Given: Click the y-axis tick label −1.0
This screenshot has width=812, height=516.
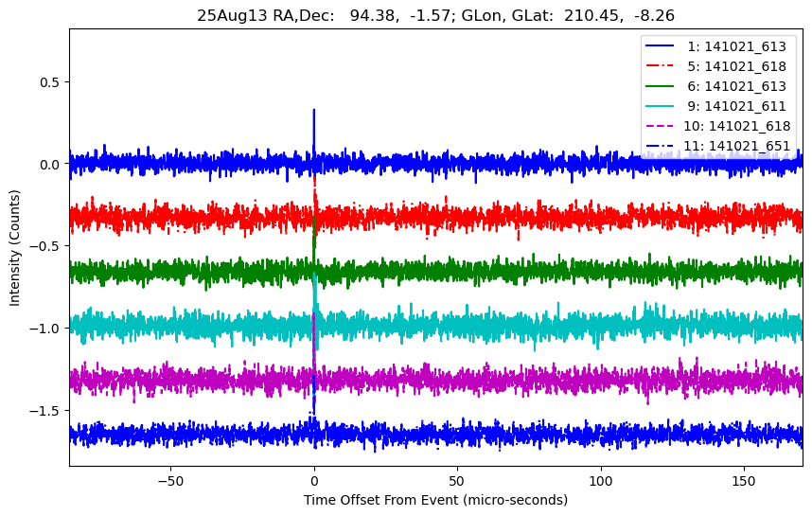Looking at the screenshot, I should pos(45,329).
